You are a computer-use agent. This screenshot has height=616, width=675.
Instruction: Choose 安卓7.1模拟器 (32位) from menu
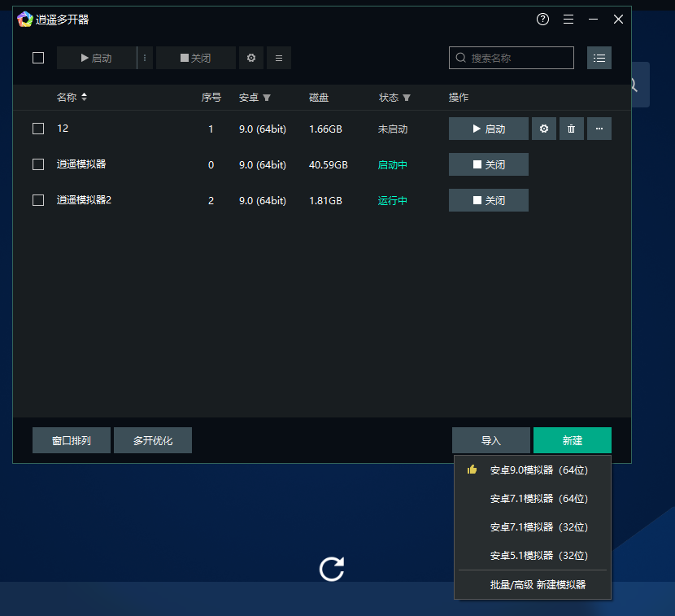pos(538,527)
